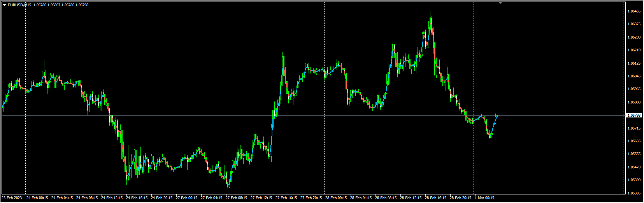This screenshot has width=644, height=203.
Task: Click price axis value 1.06210
Action: tap(634, 50)
